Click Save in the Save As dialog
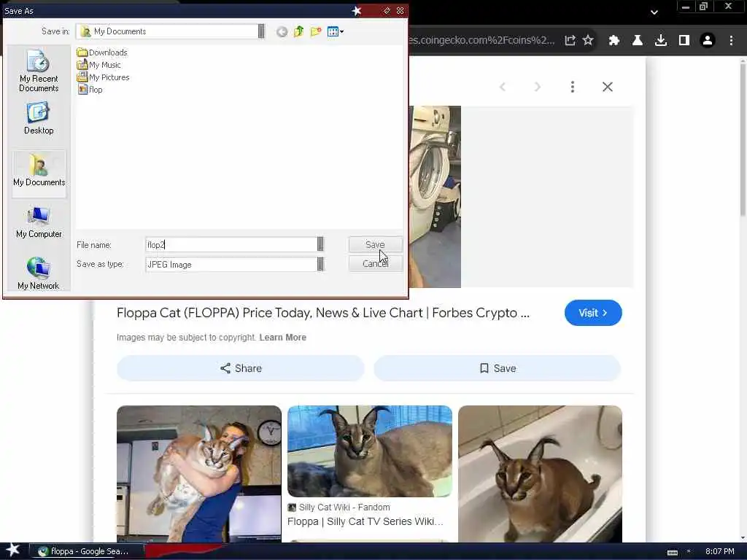Screen dimensions: 747x560 point(376,244)
